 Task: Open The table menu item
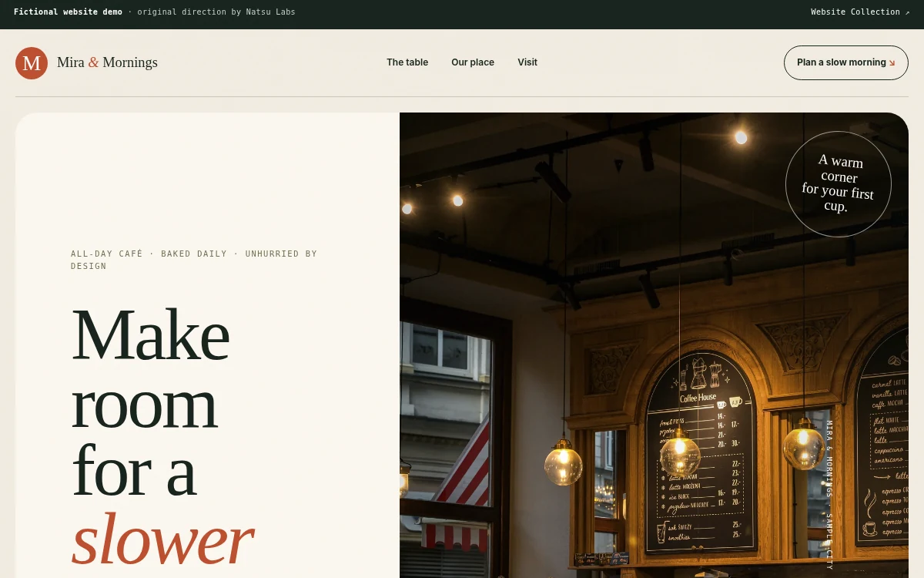[x=407, y=62]
